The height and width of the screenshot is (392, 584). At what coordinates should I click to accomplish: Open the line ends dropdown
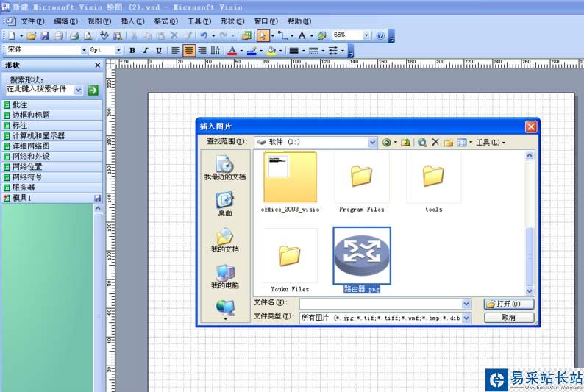click(343, 50)
